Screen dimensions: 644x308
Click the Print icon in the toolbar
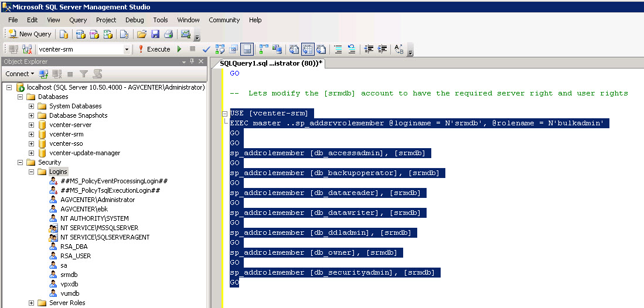point(168,34)
